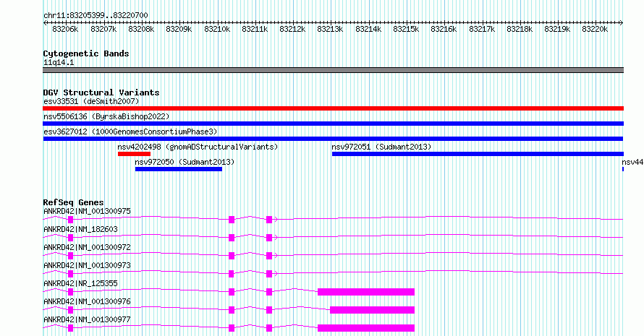Click the esv3627012 1000GenomesConsortiumPhase3 blue bar
644x336 pixels.
pyautogui.click(x=333, y=139)
